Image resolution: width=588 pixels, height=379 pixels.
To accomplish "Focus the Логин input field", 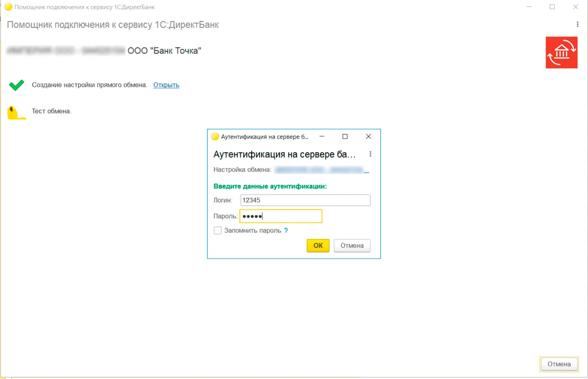I will coord(305,201).
